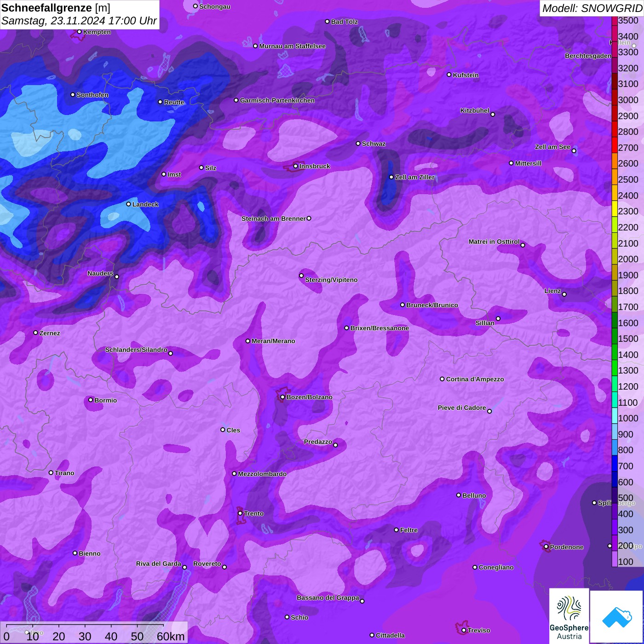Click the Pordenone marker dot
Screen dimensions: 644x644
(x=546, y=547)
